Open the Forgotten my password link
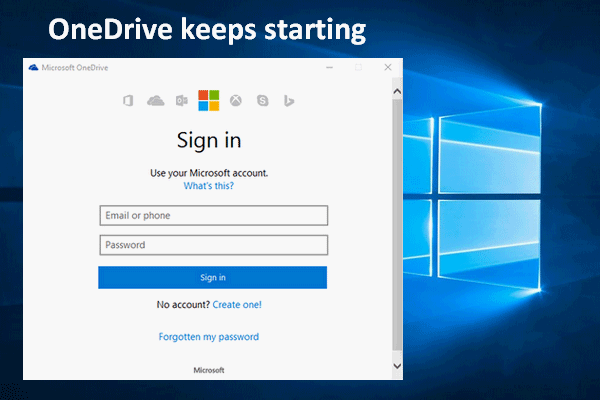Image resolution: width=600 pixels, height=400 pixels. coord(209,337)
